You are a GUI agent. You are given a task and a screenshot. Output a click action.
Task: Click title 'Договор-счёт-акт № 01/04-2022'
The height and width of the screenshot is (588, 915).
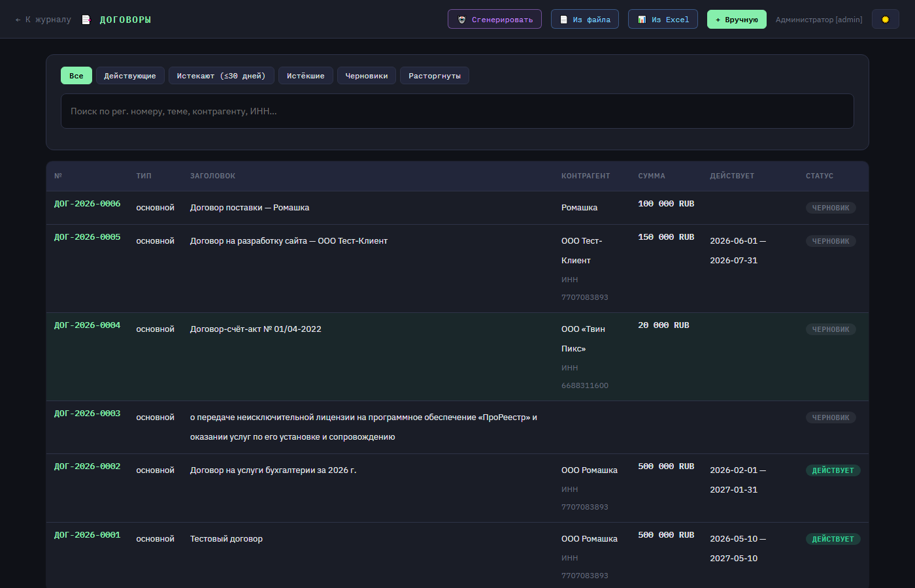[x=256, y=329]
